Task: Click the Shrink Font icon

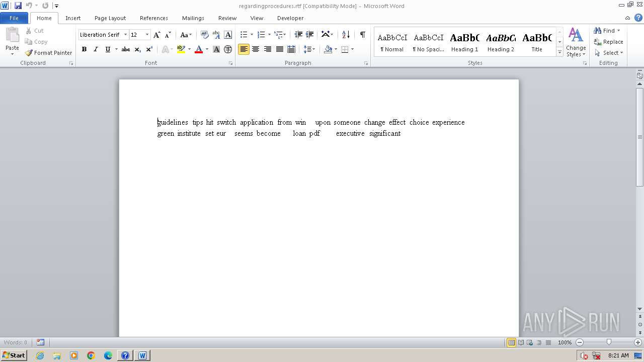Action: [168, 35]
